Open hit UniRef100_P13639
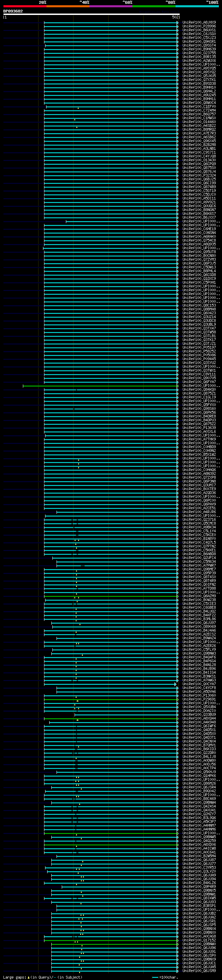222x980 pixels. (199, 428)
